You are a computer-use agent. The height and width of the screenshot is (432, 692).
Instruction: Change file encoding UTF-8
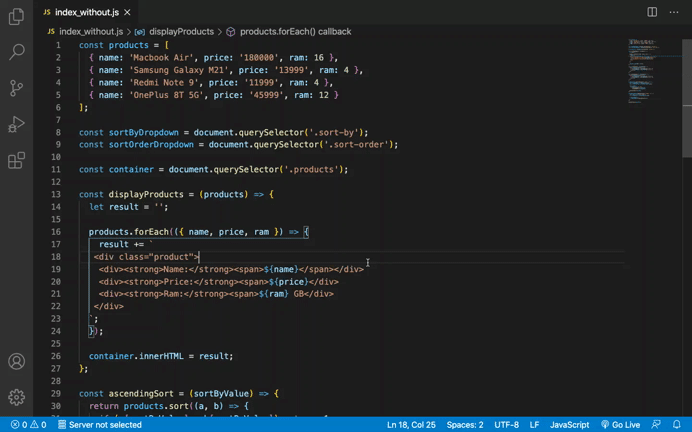point(506,424)
